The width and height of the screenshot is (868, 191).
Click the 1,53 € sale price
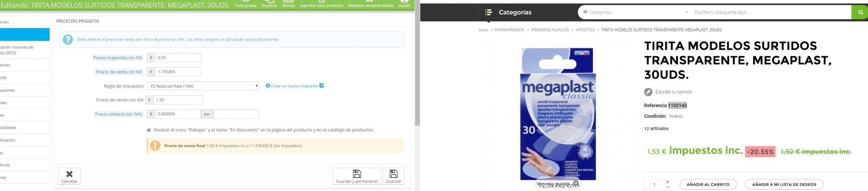[657, 152]
